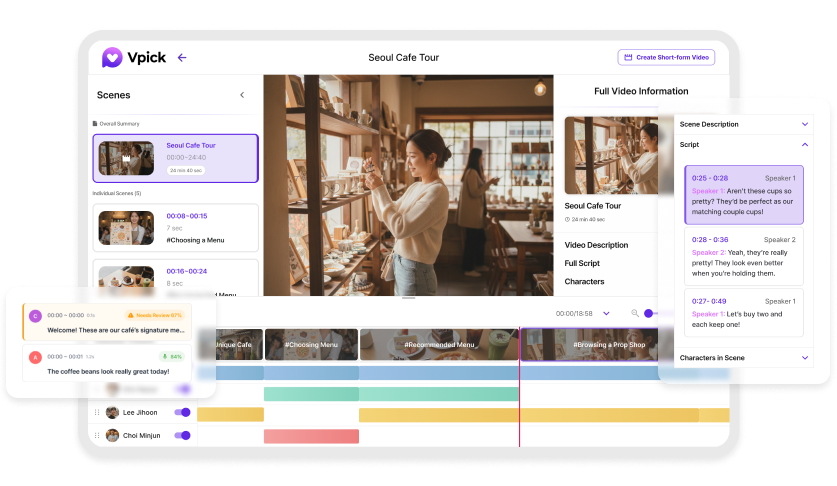837x486 pixels.
Task: Click drag handle beside Choi Minjun
Action: [97, 436]
